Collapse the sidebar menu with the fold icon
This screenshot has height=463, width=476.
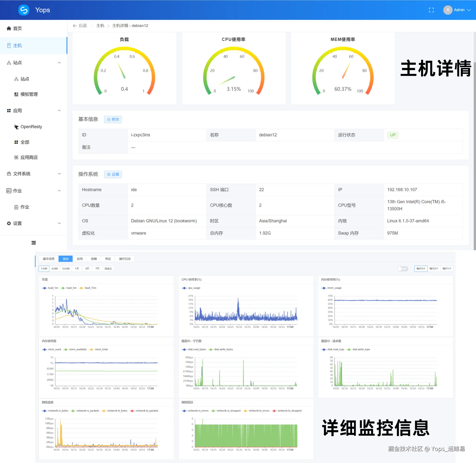coord(33,243)
